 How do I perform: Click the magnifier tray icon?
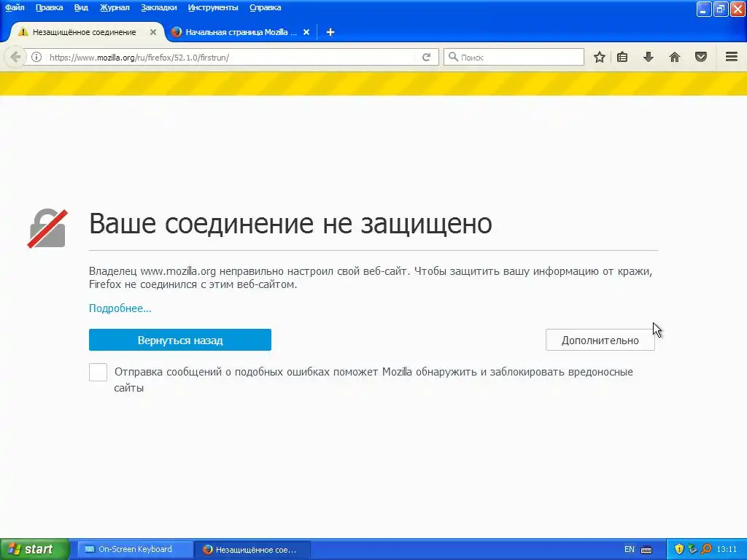[706, 549]
